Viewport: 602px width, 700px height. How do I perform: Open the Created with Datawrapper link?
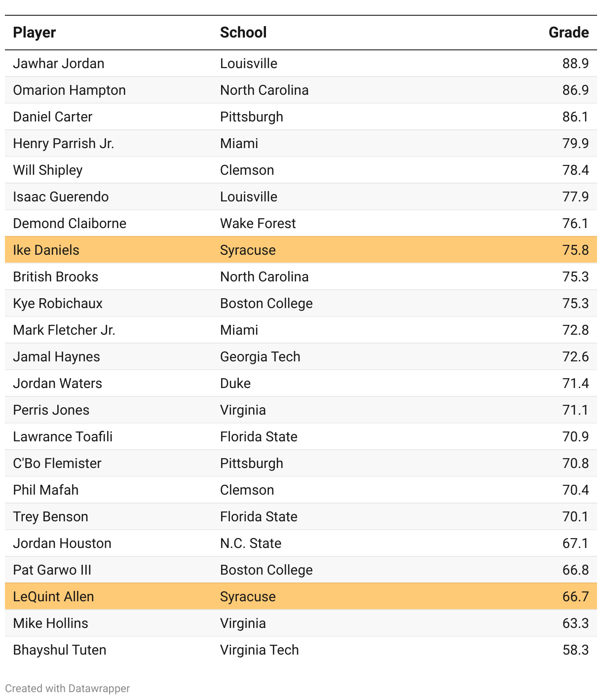[x=68, y=688]
